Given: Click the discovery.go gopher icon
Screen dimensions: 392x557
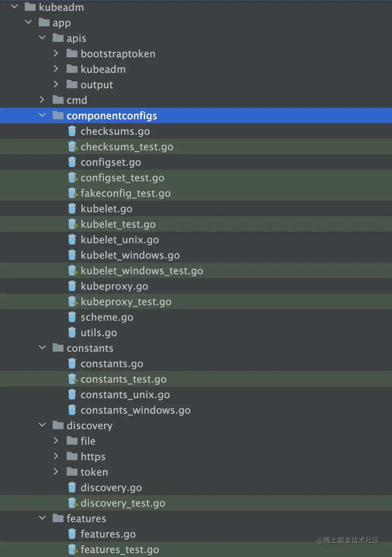Looking at the screenshot, I should tap(72, 487).
